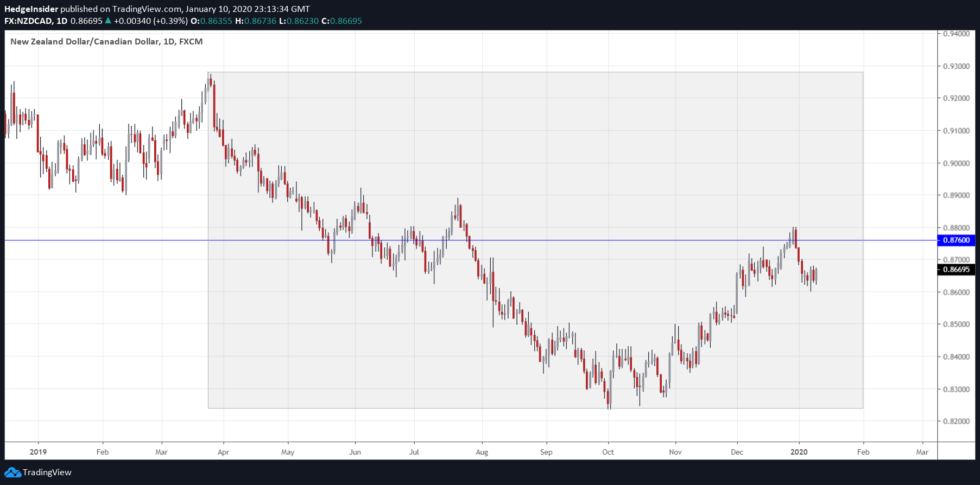
Task: Click the 0.94000 price axis label
Action: coord(956,34)
